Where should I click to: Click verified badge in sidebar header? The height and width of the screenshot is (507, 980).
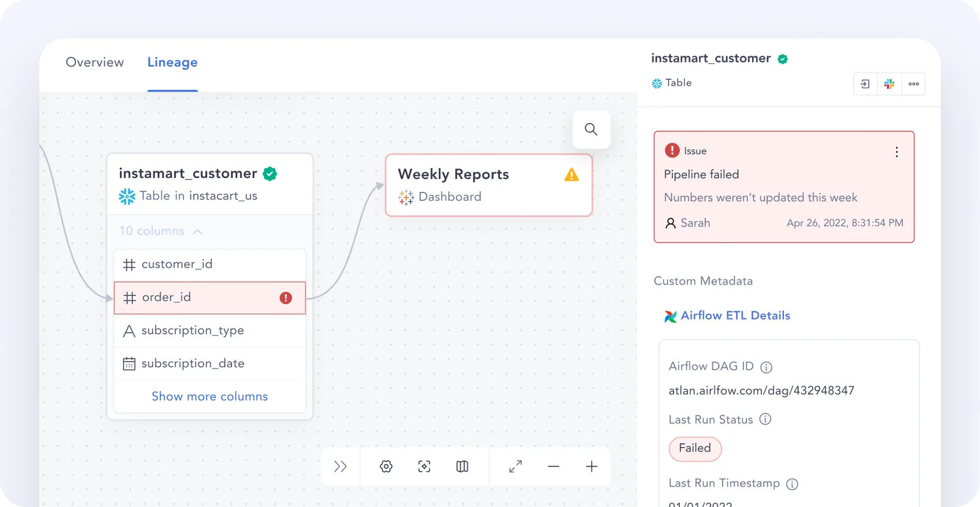(x=783, y=59)
